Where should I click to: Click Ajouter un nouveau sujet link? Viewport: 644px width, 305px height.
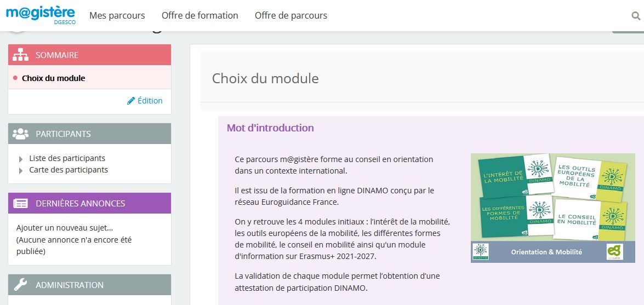(65, 228)
